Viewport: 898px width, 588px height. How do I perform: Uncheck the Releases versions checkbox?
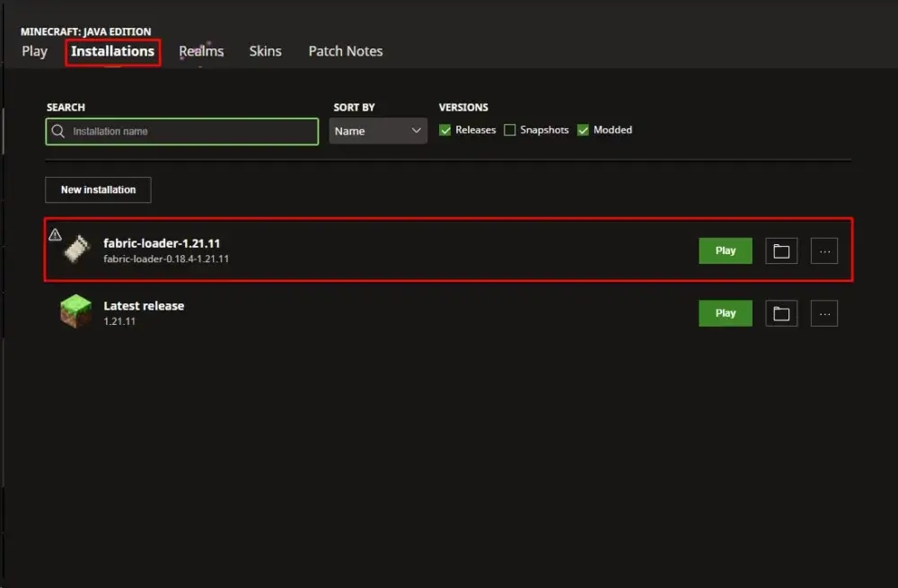pyautogui.click(x=445, y=130)
